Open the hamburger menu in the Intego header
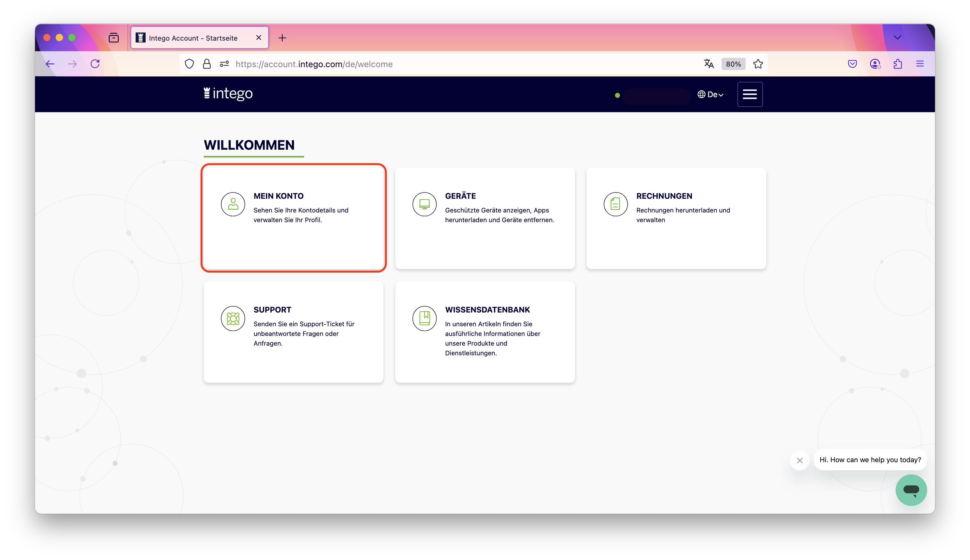Image resolution: width=970 pixels, height=560 pixels. 750,94
